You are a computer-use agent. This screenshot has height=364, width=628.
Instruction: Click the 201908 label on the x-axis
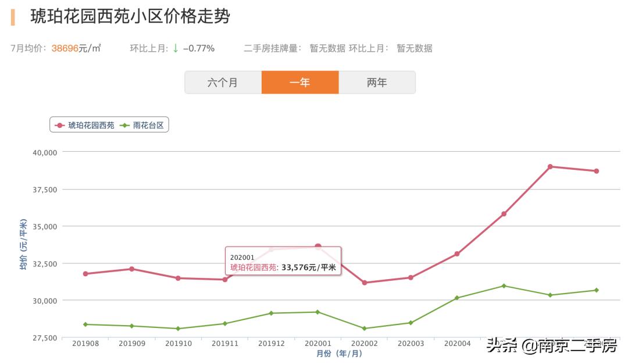point(85,343)
